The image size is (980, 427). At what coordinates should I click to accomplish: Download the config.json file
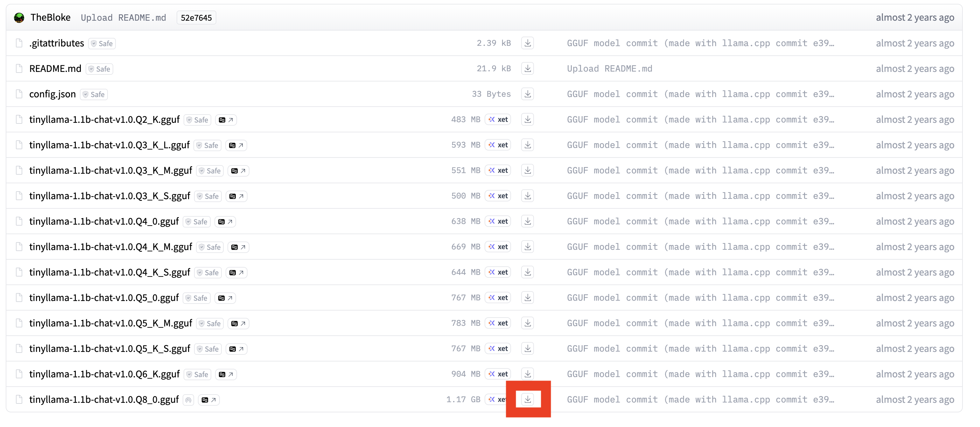coord(527,94)
